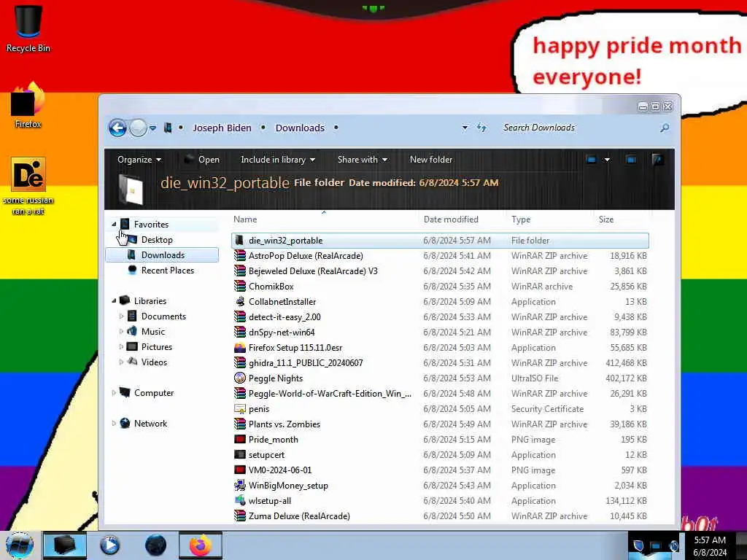Click Firefox in the taskbar
Image resolution: width=747 pixels, height=560 pixels.
[x=201, y=545]
